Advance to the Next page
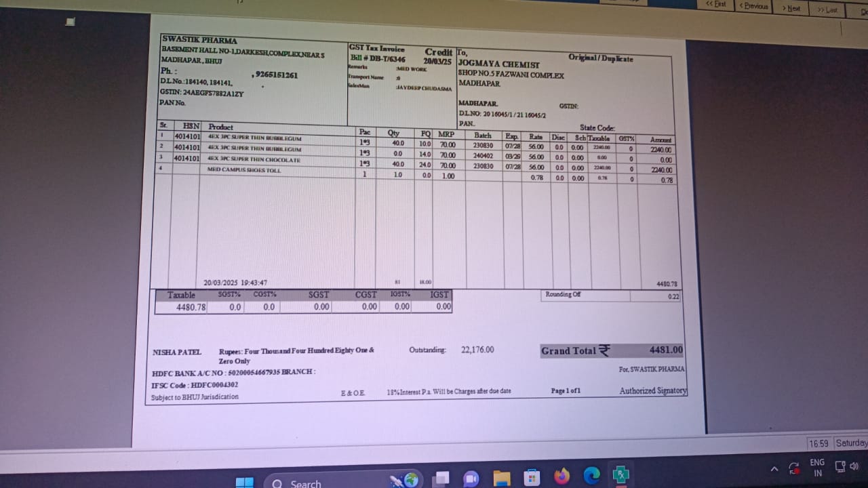The width and height of the screenshot is (868, 488). pyautogui.click(x=791, y=8)
